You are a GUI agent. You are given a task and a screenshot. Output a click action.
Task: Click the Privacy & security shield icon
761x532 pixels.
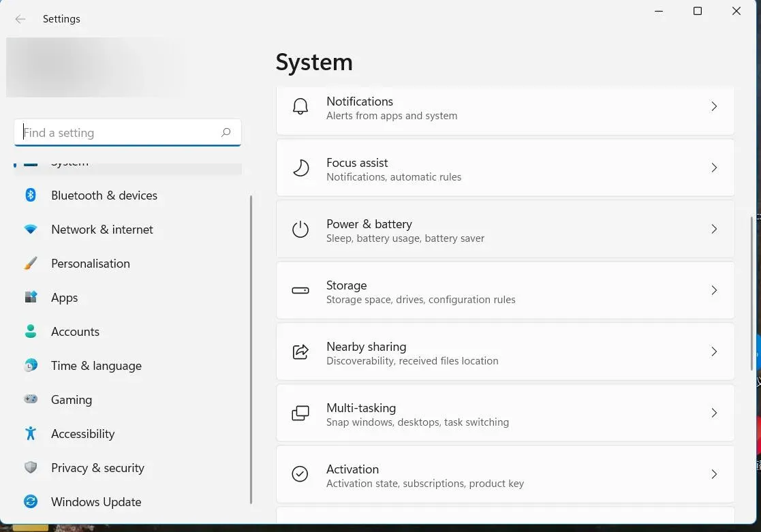pyautogui.click(x=31, y=467)
